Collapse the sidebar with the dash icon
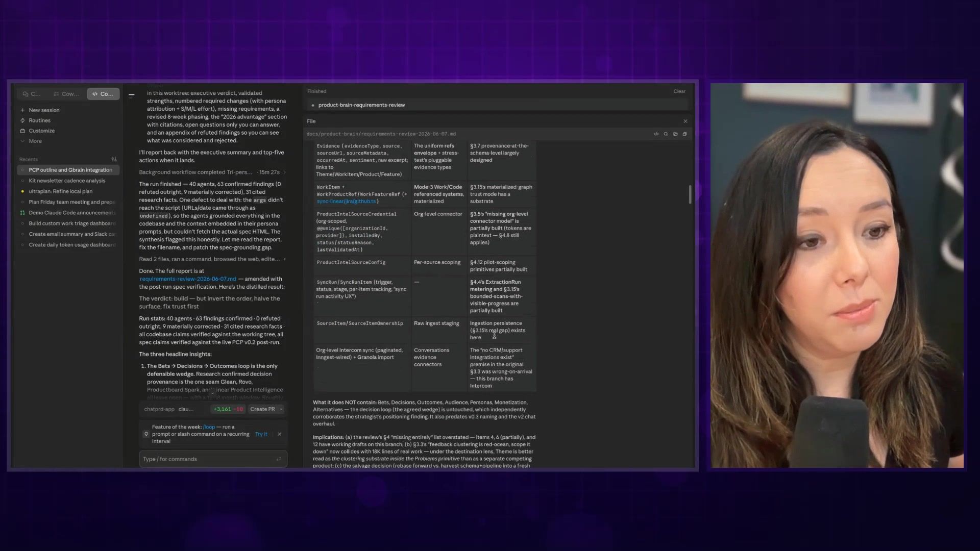The width and height of the screenshot is (980, 551). [x=132, y=95]
